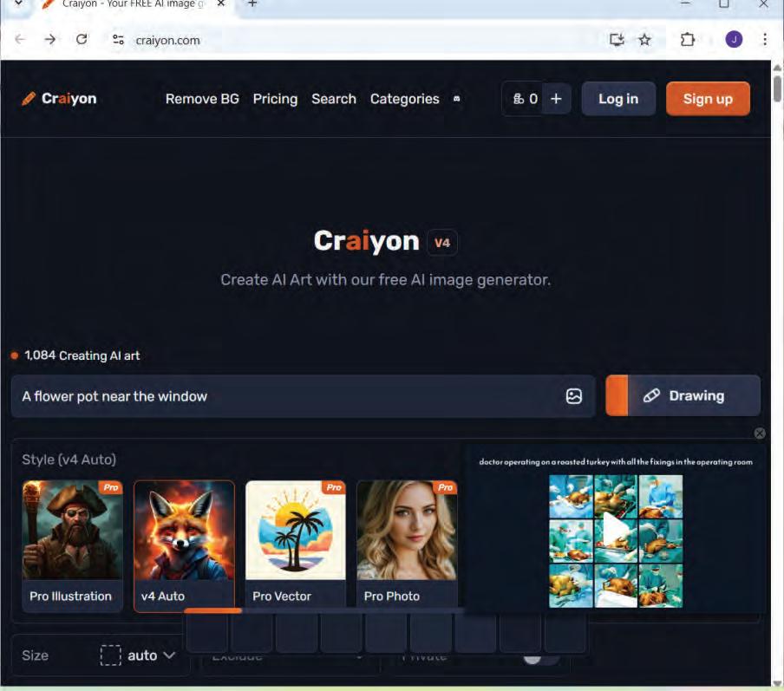Click the v4 version badge
784x691 pixels.
(442, 243)
